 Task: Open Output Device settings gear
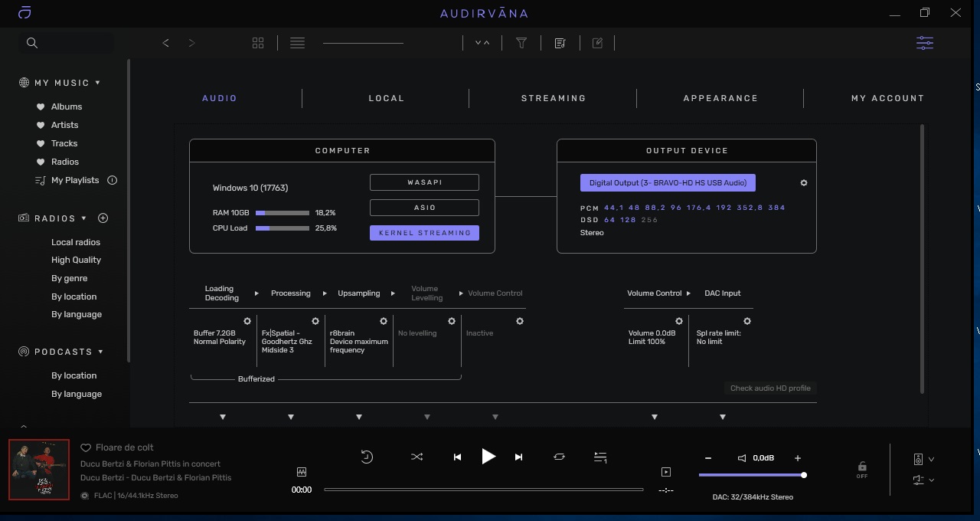click(803, 183)
